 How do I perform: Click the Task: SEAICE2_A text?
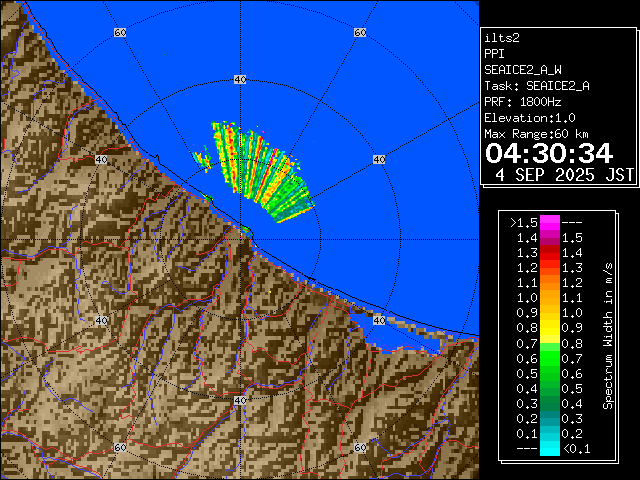(536, 86)
